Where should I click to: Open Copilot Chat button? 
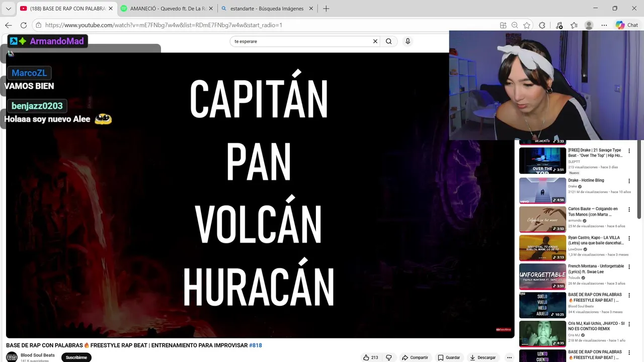pyautogui.click(x=627, y=25)
